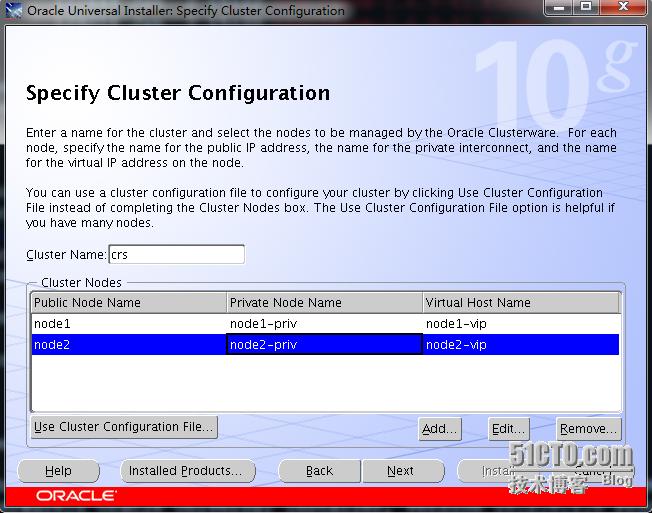Click the Private Node Name column header
This screenshot has height=513, width=652.
[324, 303]
